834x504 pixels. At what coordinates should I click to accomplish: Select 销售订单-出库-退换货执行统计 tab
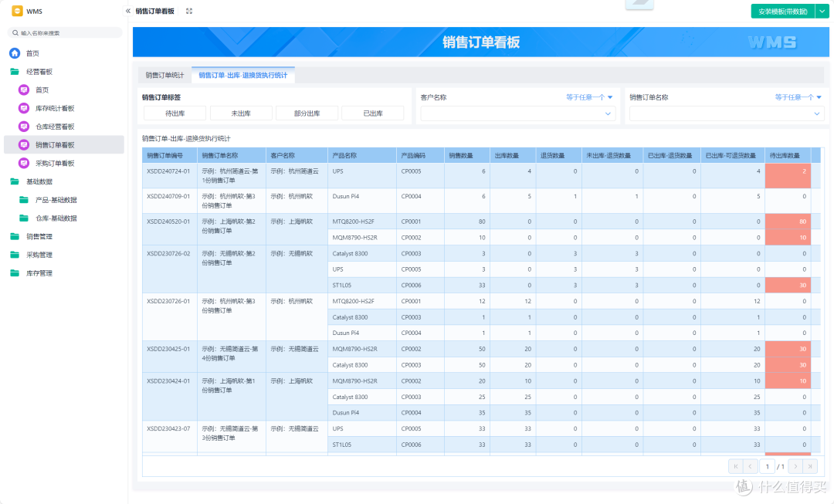pos(243,76)
